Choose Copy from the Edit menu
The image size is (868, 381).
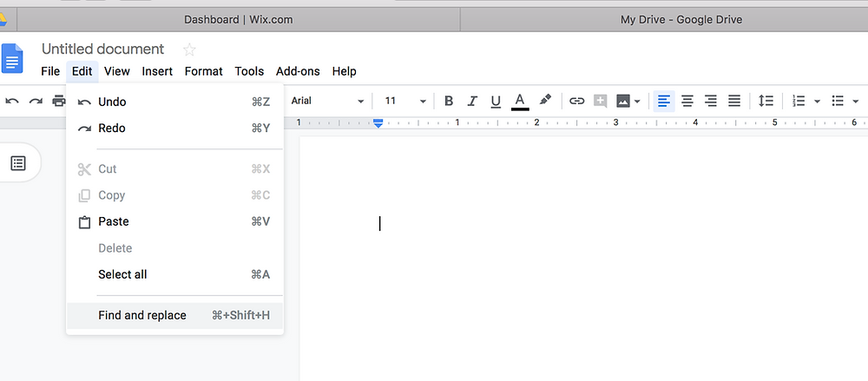click(x=175, y=195)
